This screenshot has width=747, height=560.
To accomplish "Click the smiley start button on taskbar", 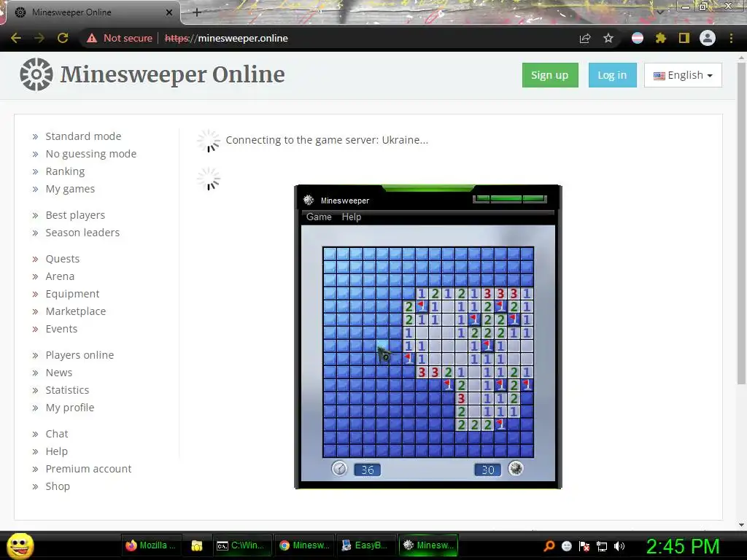I will tap(20, 545).
